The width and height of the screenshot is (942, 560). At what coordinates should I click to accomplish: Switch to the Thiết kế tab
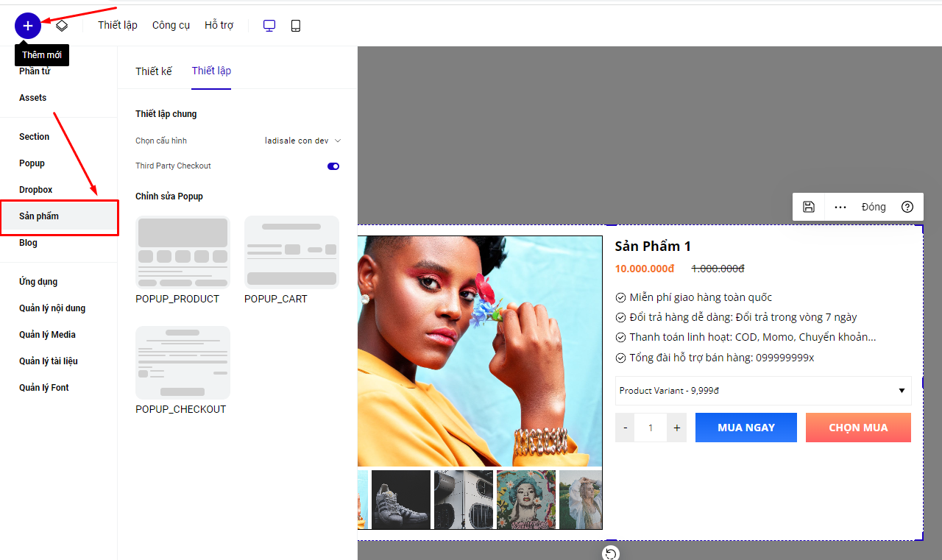154,71
